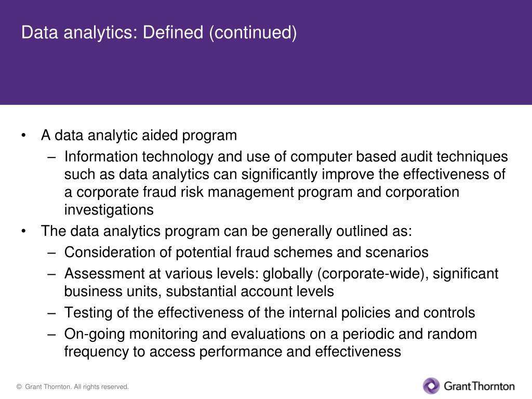532x399 pixels.
Task: Click 'Grant Thornton. All rights reserved.' footer text
Action: (x=77, y=387)
